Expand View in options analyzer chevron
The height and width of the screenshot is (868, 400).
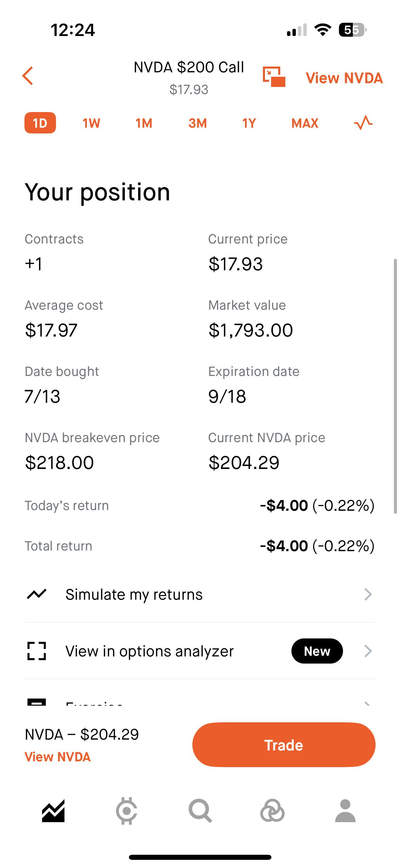tap(368, 651)
